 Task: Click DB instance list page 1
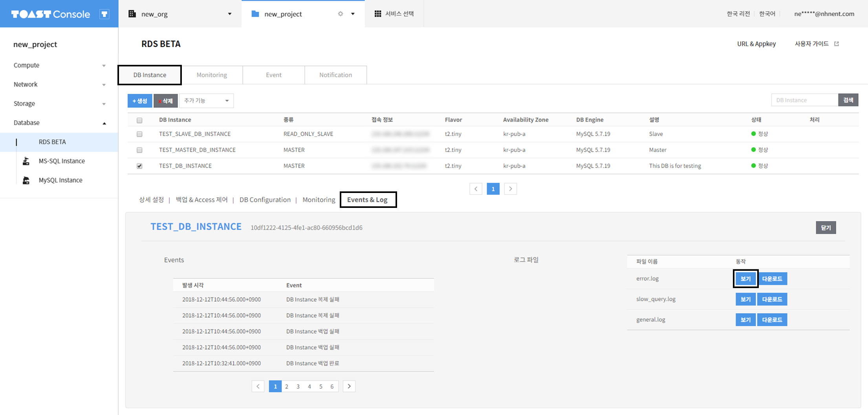[493, 189]
